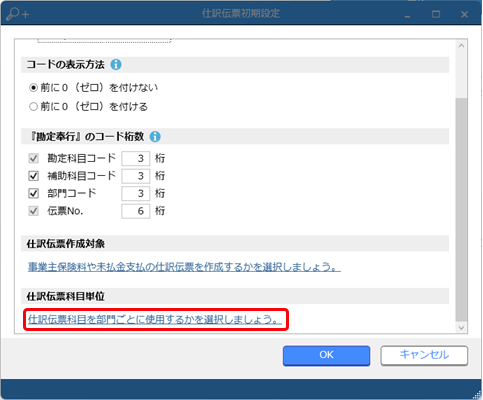Toggle the 部門コード checkbox
The height and width of the screenshot is (400, 483).
(33, 193)
